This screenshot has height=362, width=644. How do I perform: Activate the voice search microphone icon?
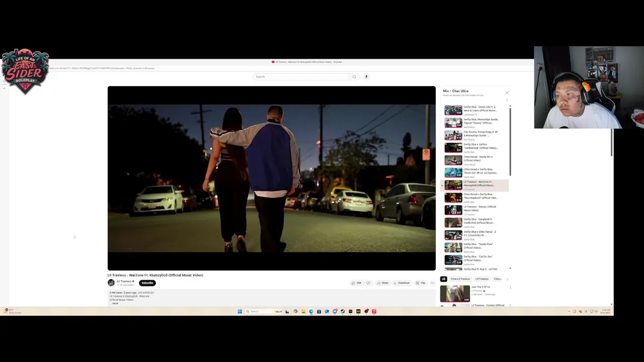[366, 77]
